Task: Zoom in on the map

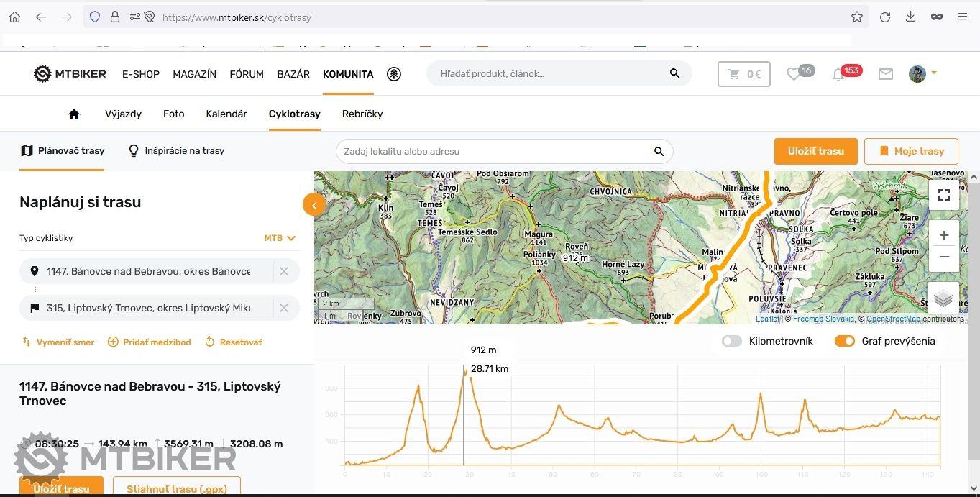Action: point(943,235)
